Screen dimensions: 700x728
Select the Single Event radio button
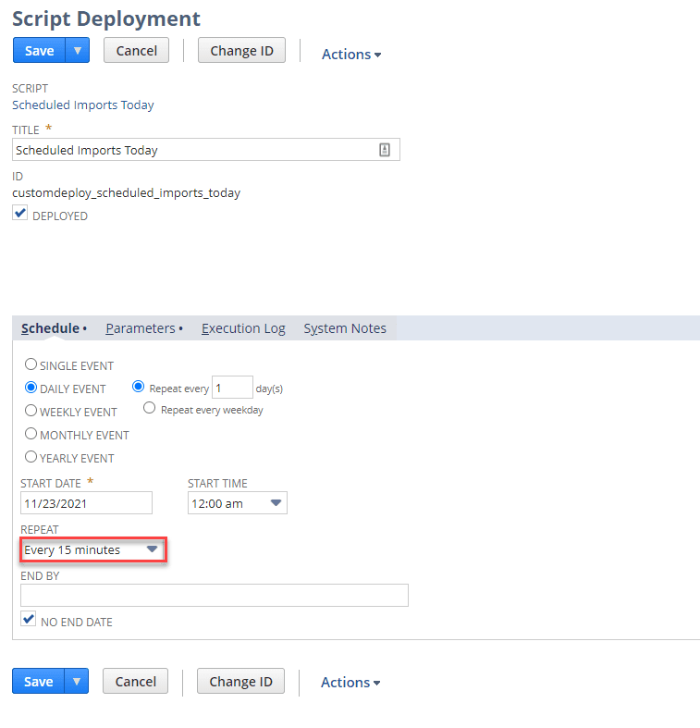tap(31, 364)
